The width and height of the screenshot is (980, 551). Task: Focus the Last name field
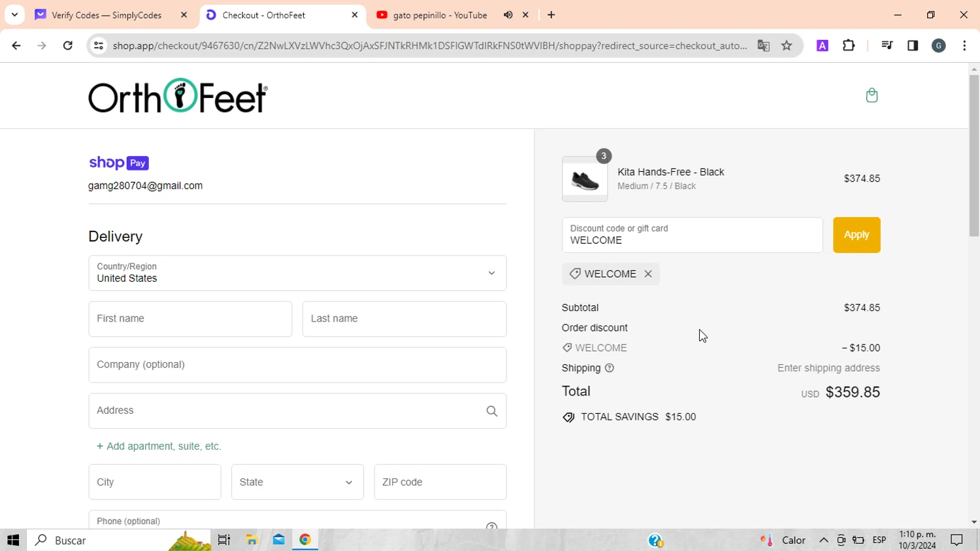tap(404, 319)
